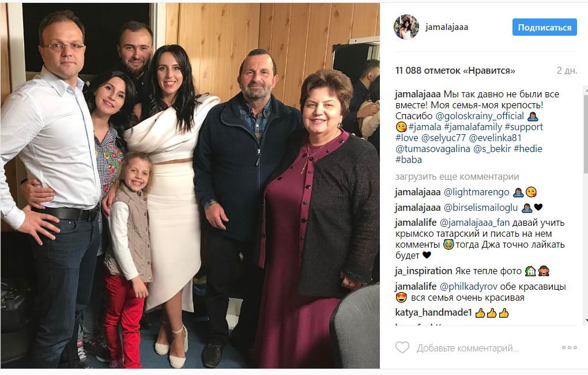Open the #hedie hashtag
Image resolution: width=588 pixels, height=375 pixels.
(528, 149)
